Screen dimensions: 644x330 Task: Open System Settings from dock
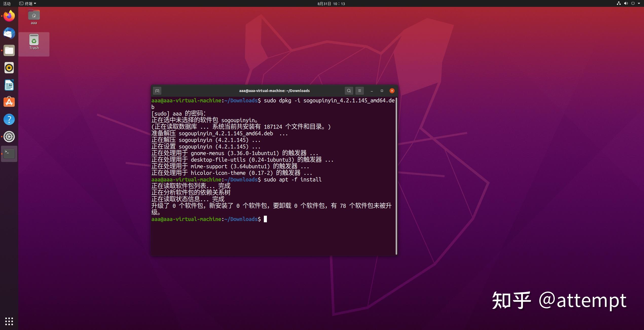(9, 136)
